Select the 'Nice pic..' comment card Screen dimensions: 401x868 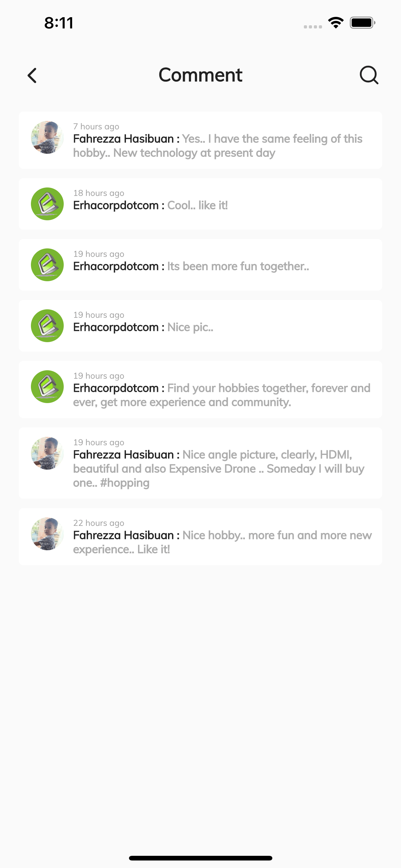(x=200, y=326)
